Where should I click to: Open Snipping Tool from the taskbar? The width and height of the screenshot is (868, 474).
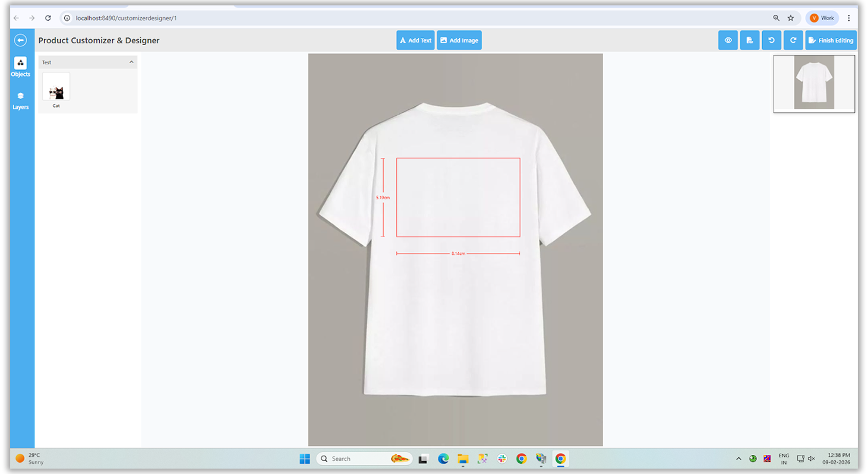coord(482,459)
